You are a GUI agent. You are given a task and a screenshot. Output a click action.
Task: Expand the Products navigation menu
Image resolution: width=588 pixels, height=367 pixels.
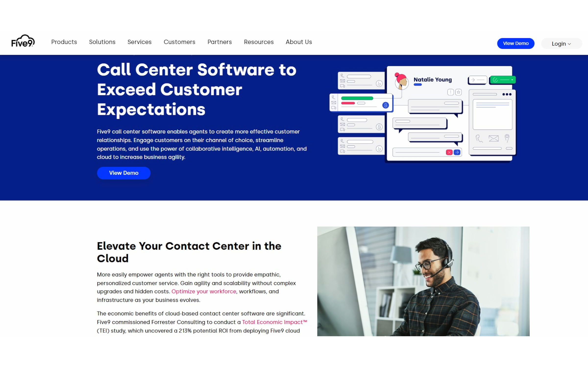tap(64, 42)
